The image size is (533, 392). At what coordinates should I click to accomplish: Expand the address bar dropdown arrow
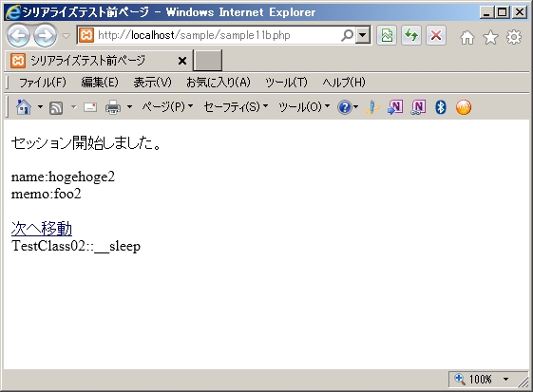[x=363, y=35]
